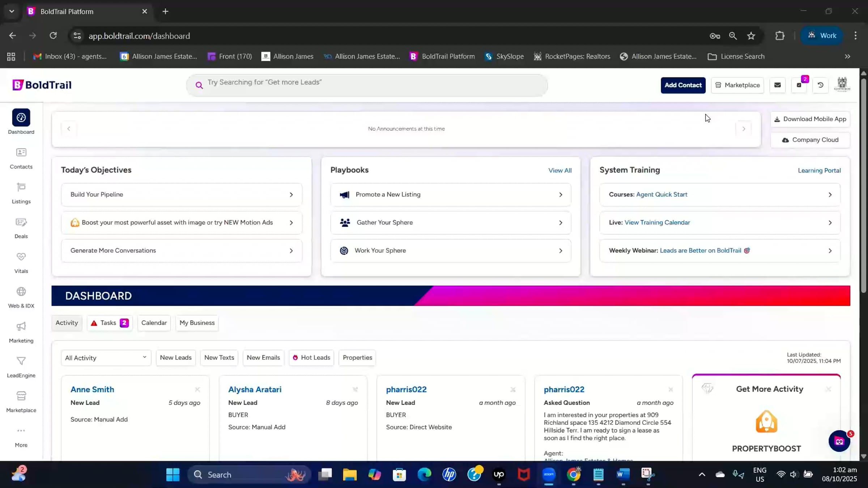This screenshot has width=868, height=488.
Task: Click the email envelope icon in header
Action: (777, 85)
